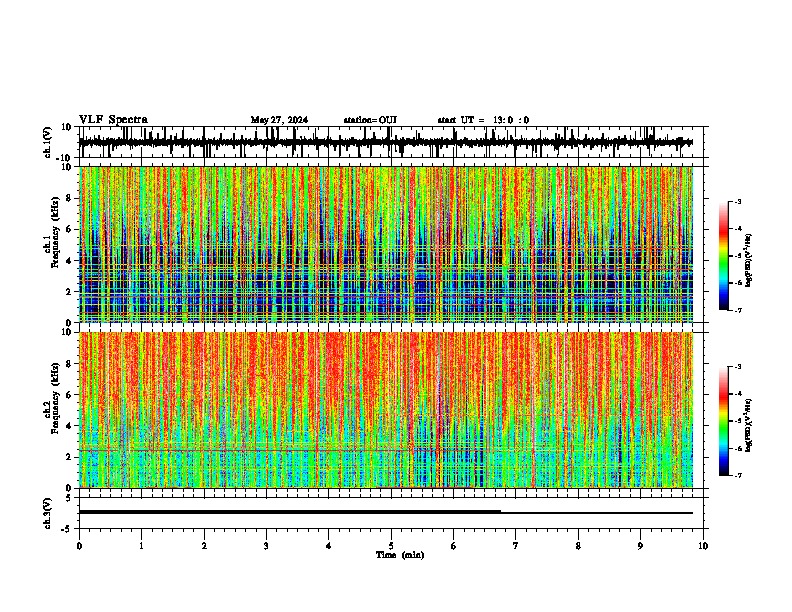
Task: Click the ch.1 spectrogram color scale bar
Action: (723, 255)
